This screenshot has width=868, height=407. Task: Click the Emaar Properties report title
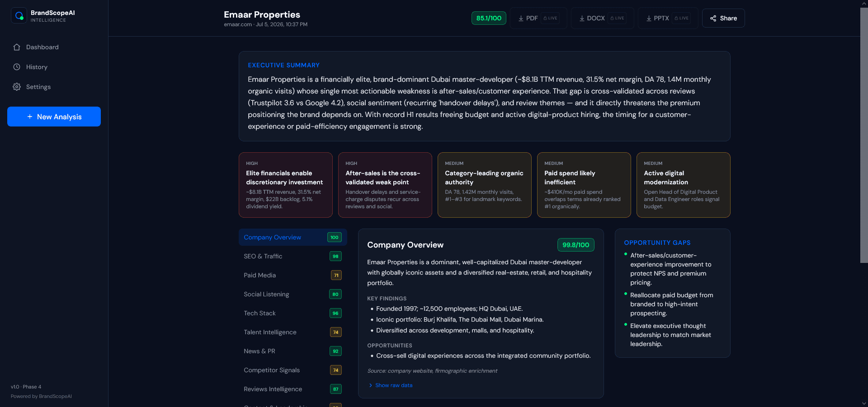click(262, 14)
